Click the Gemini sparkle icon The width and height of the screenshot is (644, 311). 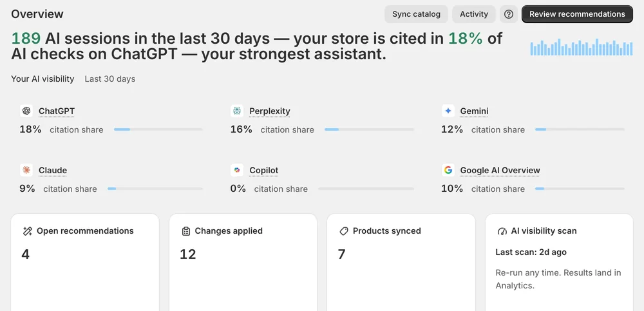point(448,111)
